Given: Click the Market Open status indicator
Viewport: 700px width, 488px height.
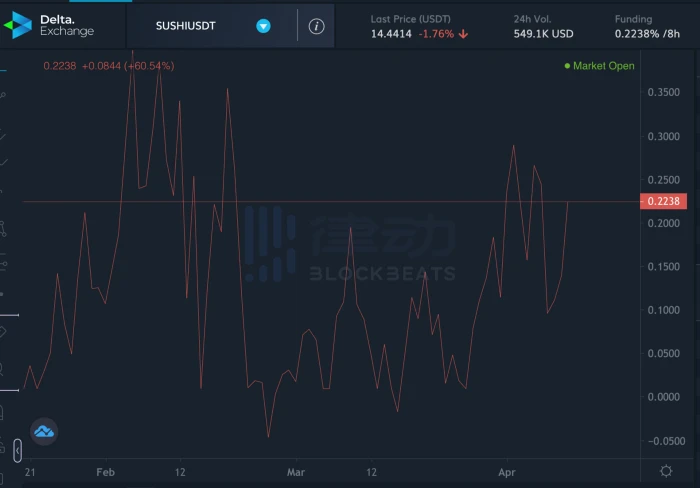Looking at the screenshot, I should pyautogui.click(x=599, y=66).
